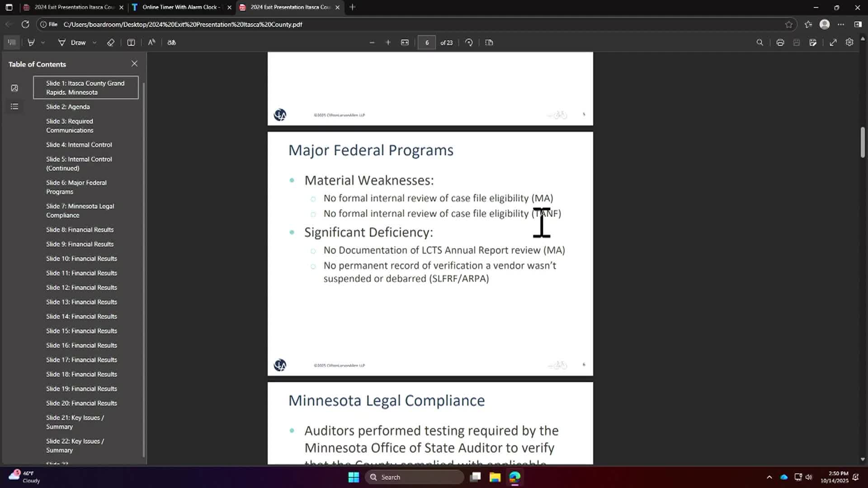This screenshot has width=868, height=488.
Task: Close the Table of Contents panel
Action: click(134, 64)
